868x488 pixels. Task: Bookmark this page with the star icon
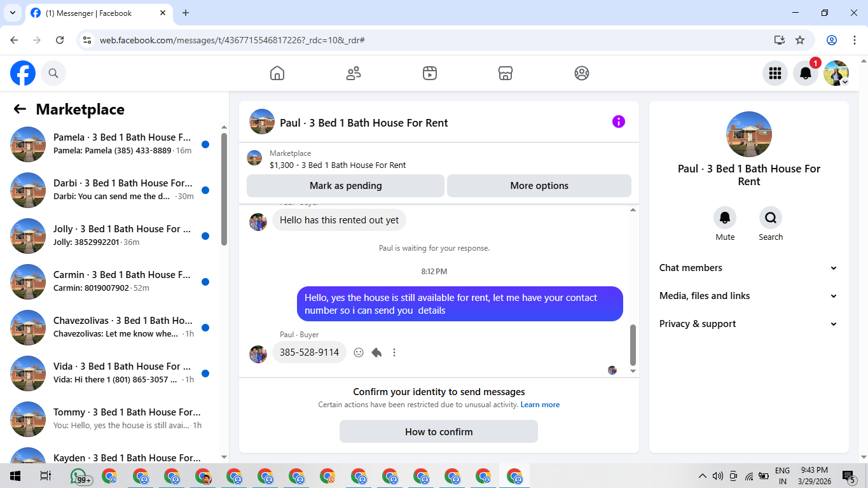[800, 40]
